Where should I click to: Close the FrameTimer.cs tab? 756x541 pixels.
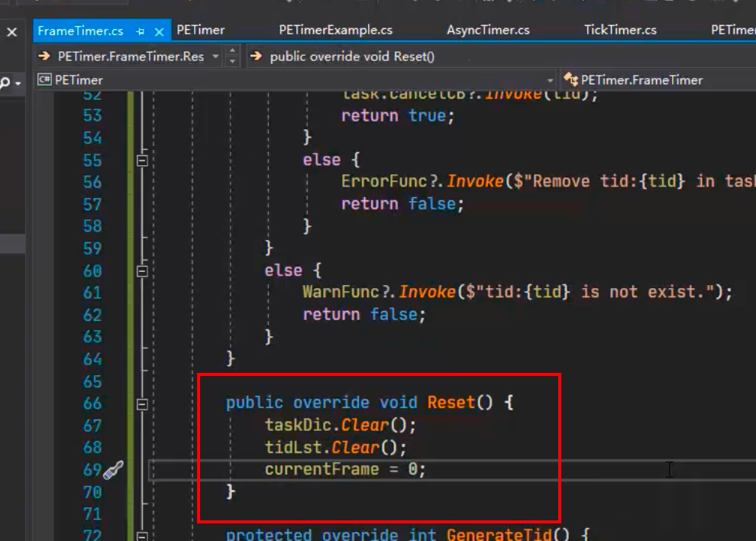click(159, 32)
